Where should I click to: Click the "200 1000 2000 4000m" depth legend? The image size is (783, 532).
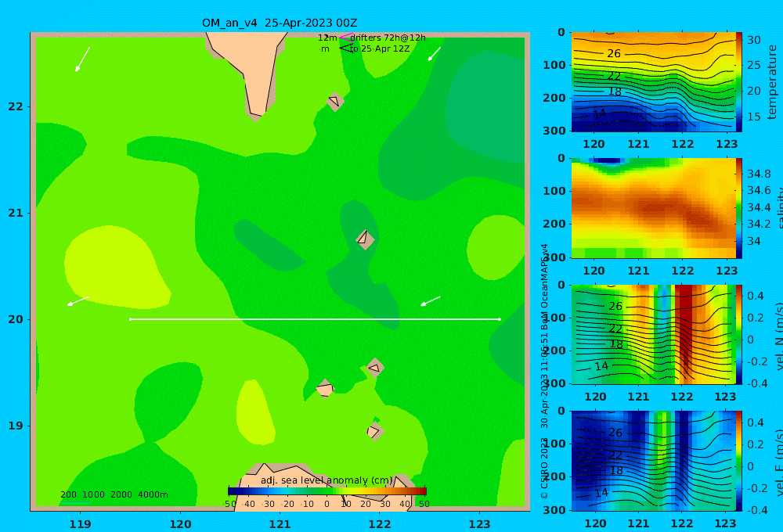tap(114, 494)
